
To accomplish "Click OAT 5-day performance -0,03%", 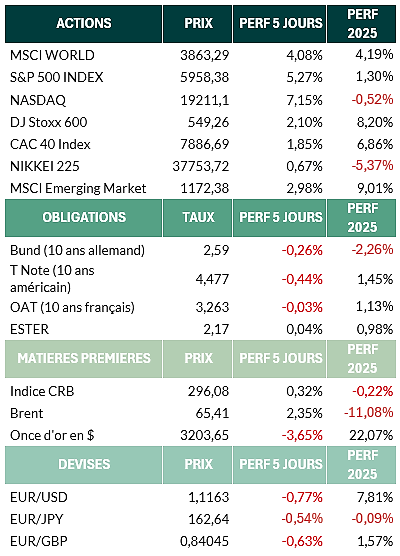I will click(x=302, y=307).
